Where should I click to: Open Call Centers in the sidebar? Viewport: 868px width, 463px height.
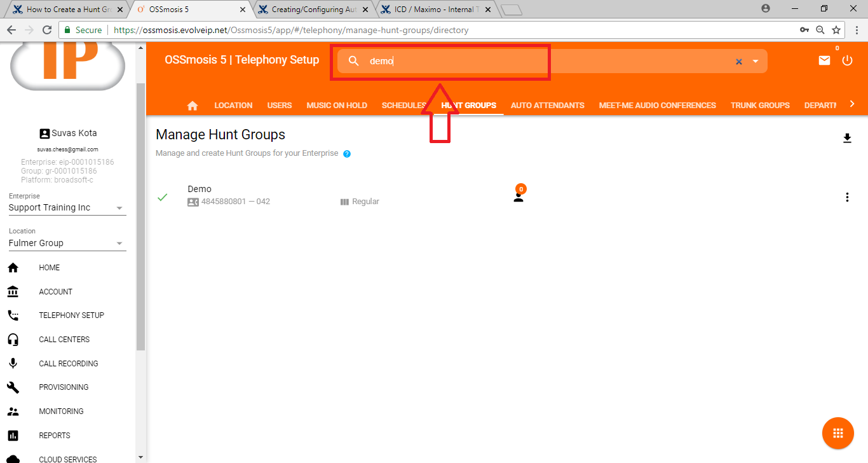pos(64,340)
